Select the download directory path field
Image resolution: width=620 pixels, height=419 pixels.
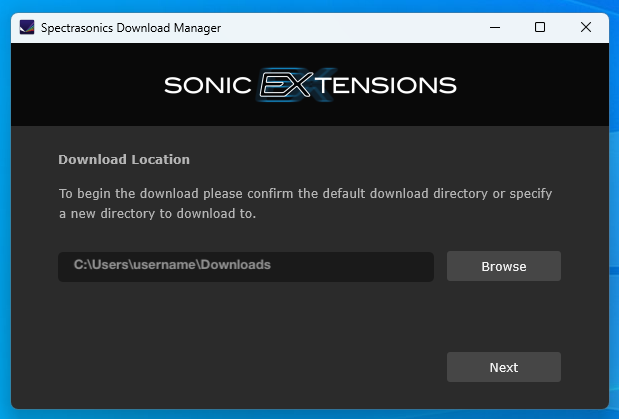click(246, 267)
